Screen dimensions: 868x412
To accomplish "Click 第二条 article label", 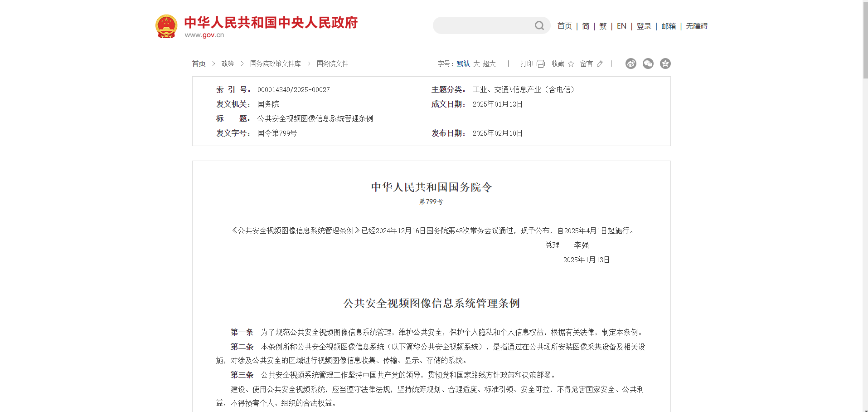I will (242, 347).
